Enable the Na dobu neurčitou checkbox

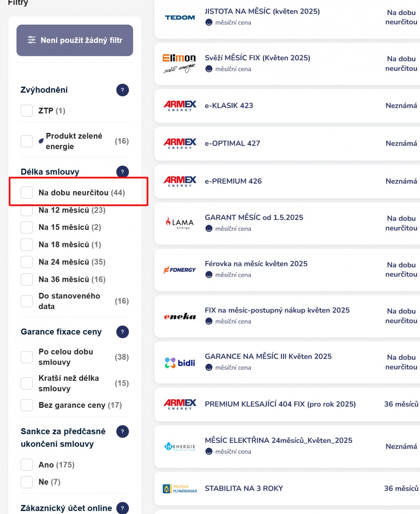point(27,192)
